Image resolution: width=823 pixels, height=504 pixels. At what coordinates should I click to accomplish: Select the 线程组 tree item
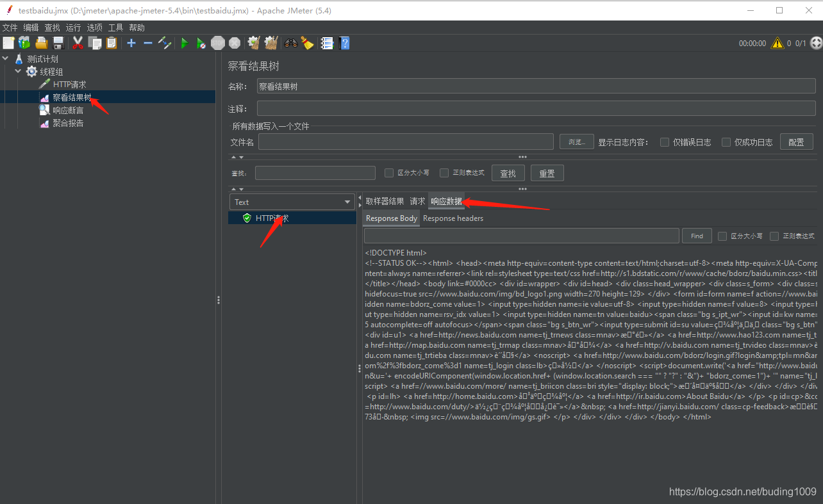51,72
